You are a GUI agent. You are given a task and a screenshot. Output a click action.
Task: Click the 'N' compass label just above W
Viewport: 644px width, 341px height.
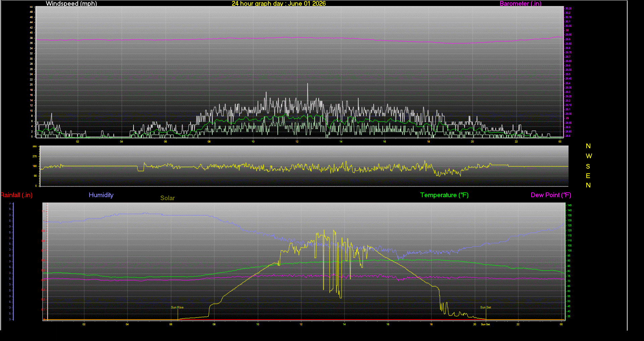click(x=588, y=146)
